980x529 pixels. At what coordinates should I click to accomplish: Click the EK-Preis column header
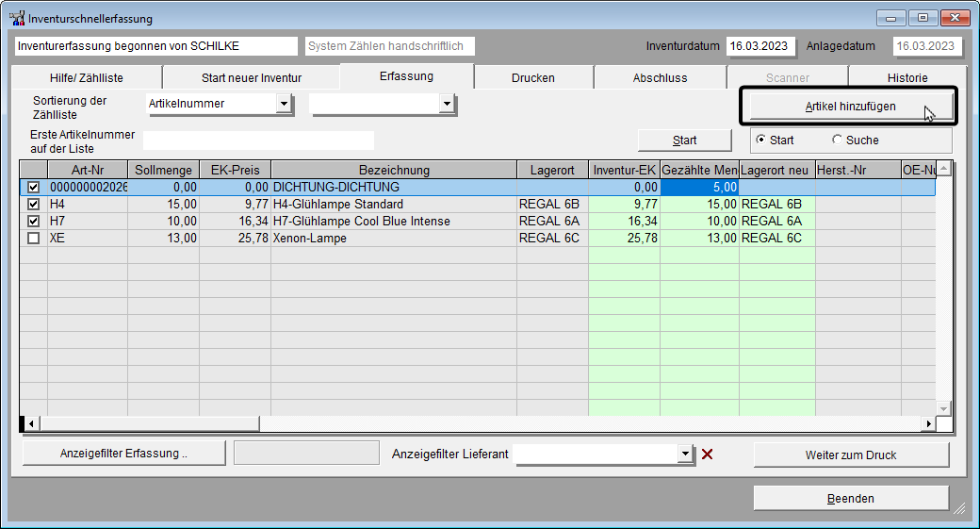coord(235,170)
